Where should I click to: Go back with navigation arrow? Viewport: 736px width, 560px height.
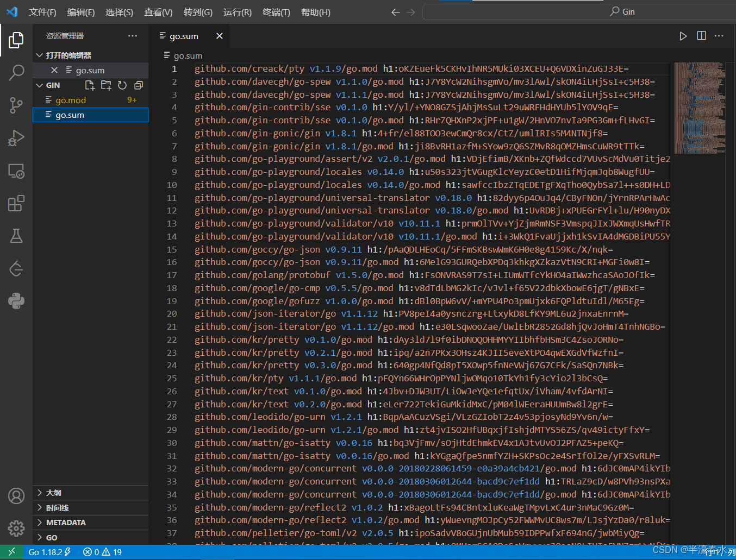(396, 12)
